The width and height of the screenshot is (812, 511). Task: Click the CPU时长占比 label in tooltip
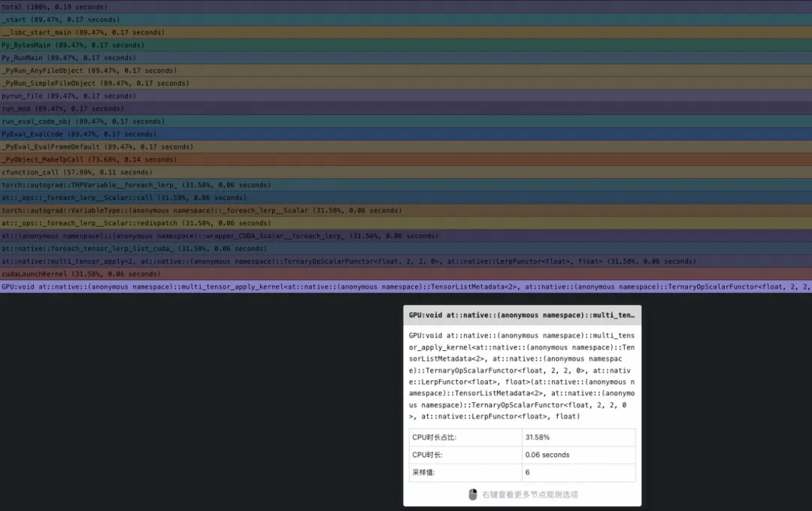pos(434,437)
